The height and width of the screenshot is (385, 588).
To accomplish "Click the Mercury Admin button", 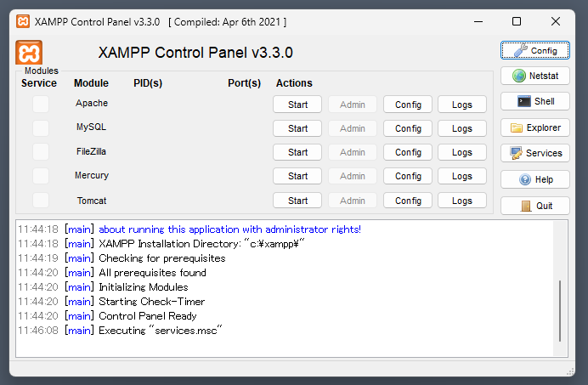I will coord(353,176).
